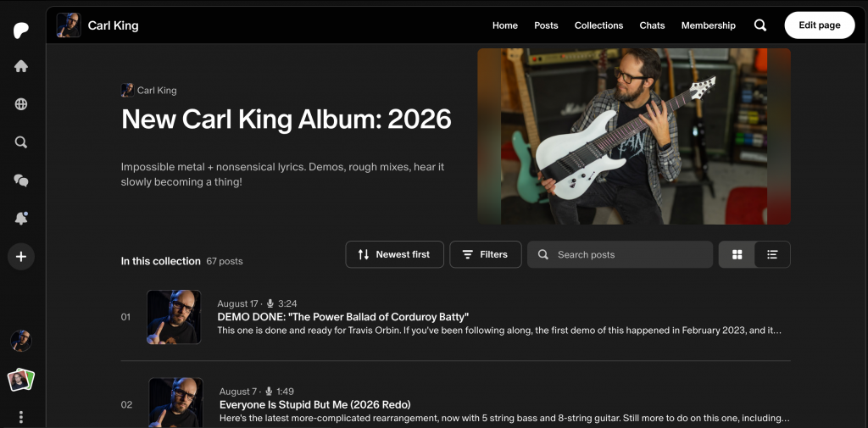Go to the Membership tab
This screenshot has width=868, height=428.
coord(708,25)
